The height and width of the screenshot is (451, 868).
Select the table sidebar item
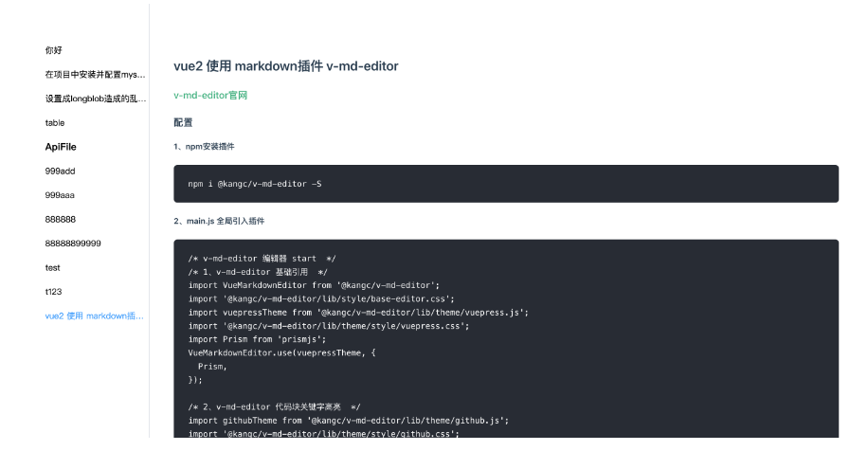coord(55,123)
